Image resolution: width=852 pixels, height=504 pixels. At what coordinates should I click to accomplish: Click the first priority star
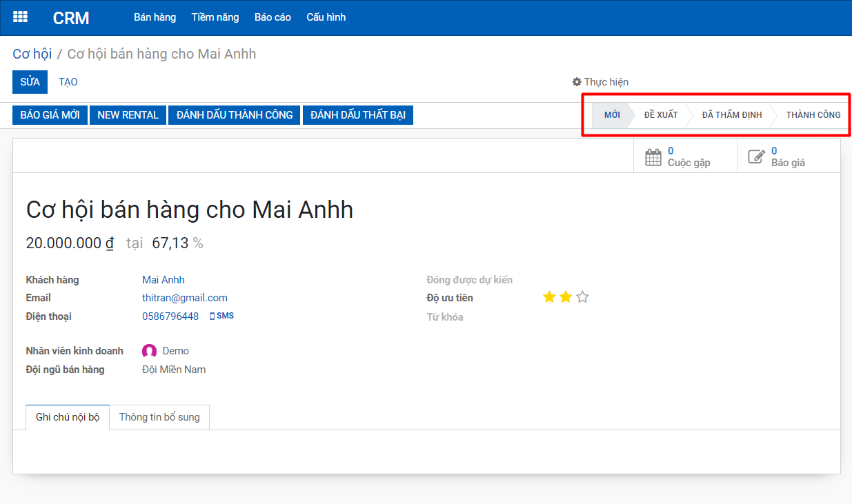tap(549, 297)
